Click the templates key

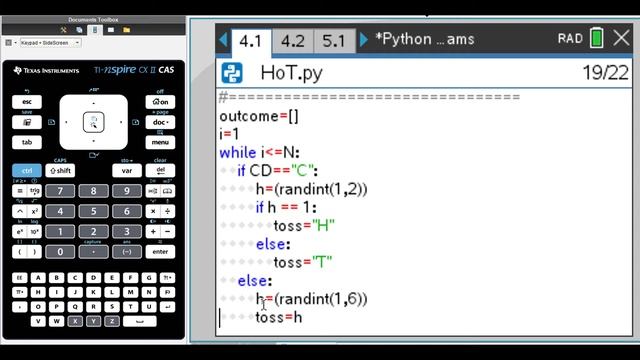click(153, 191)
